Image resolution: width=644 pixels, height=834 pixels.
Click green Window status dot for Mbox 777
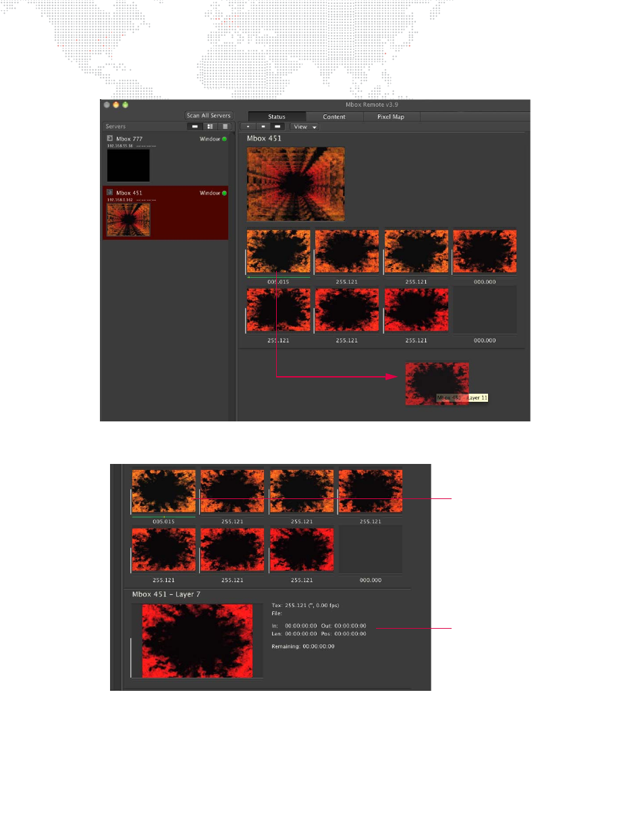225,139
